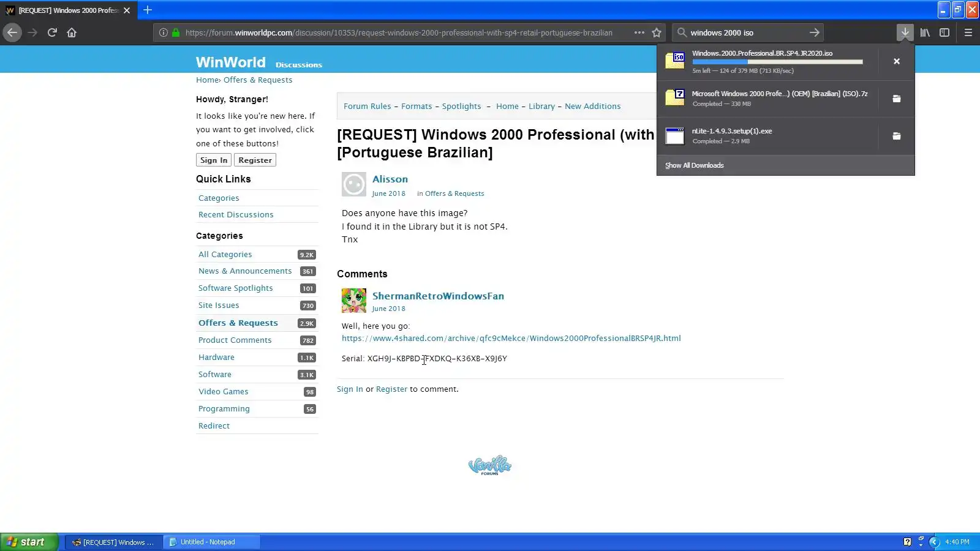
Task: Open the 4shared.com archive download link
Action: tap(511, 338)
